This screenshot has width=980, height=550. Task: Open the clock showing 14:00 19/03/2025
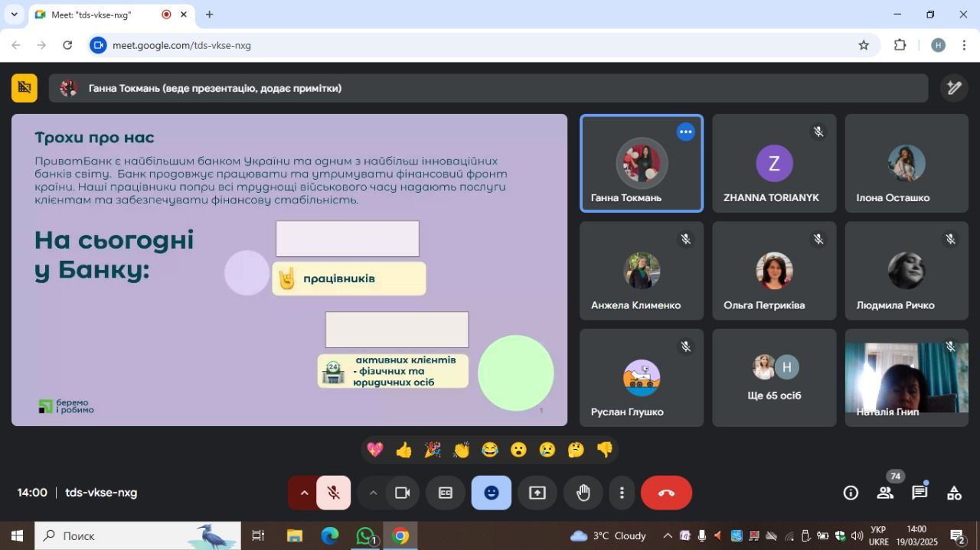pyautogui.click(x=916, y=535)
